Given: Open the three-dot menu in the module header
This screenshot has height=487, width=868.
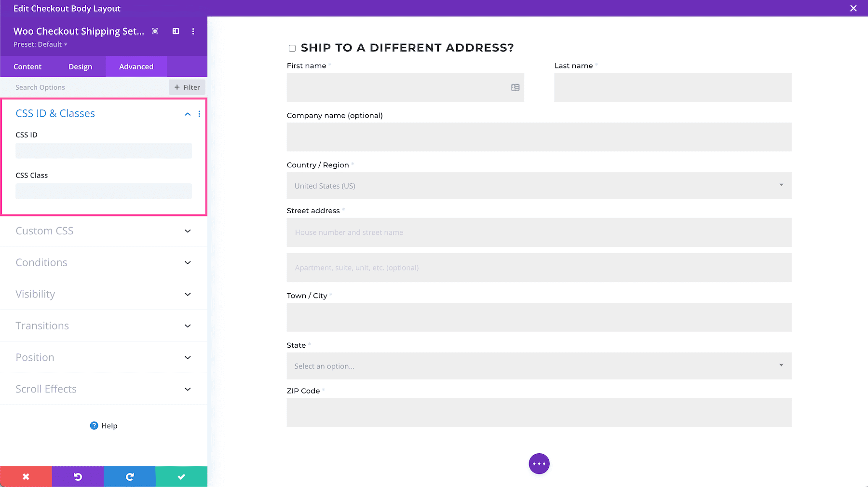Looking at the screenshot, I should pos(193,31).
